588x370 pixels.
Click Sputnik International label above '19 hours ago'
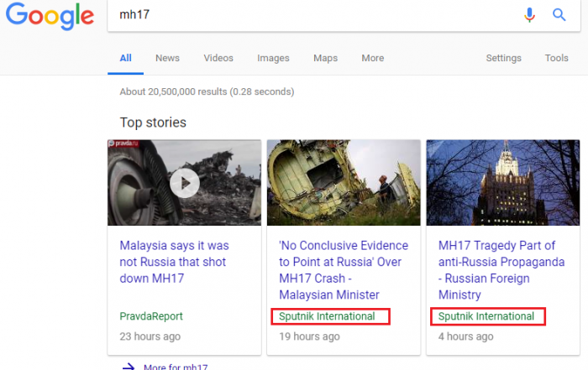(x=327, y=316)
